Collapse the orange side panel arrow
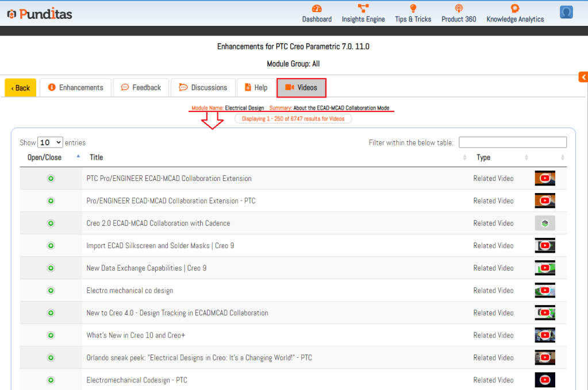The image size is (588, 390). click(583, 77)
